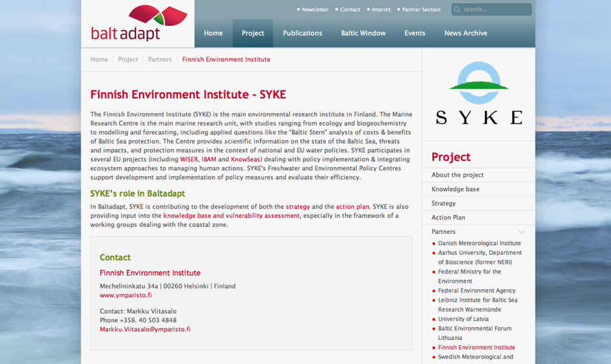The height and width of the screenshot is (364, 611).
Task: Go to the Baltic Window tab
Action: point(363,33)
